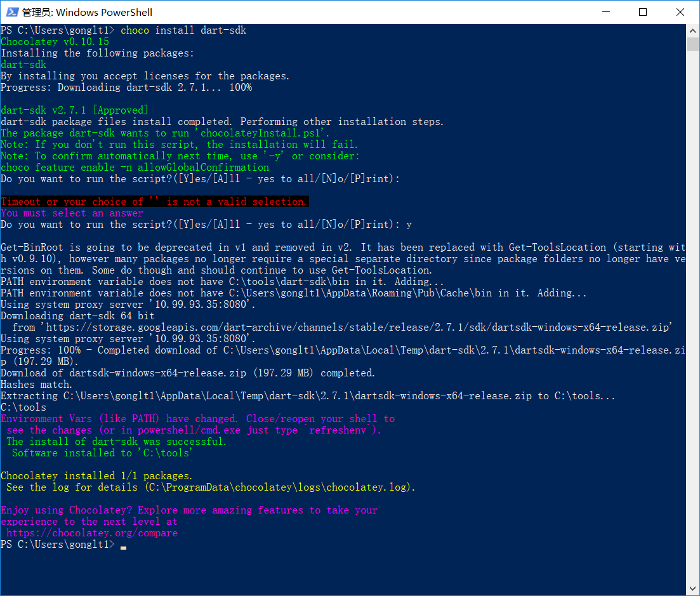Click 'choco feature enable -n allowGlobalConfirmation' text
Image resolution: width=700 pixels, height=596 pixels.
pyautogui.click(x=135, y=168)
